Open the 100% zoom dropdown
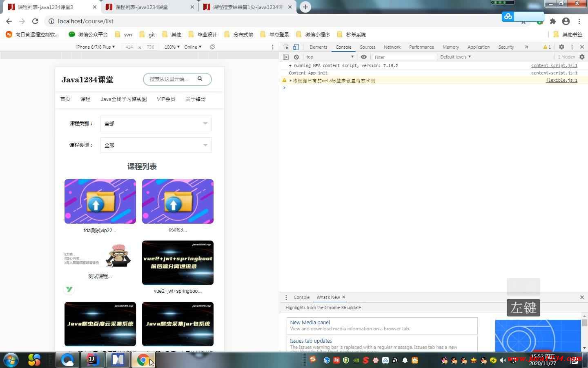The width and height of the screenshot is (588, 368). click(x=172, y=47)
